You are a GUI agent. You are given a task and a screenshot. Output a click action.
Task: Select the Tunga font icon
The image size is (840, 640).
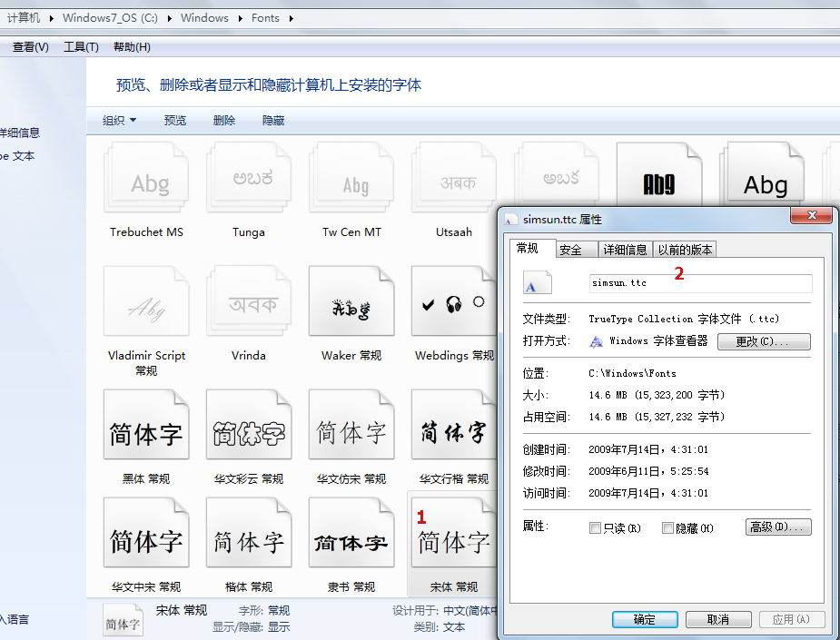[x=249, y=178]
